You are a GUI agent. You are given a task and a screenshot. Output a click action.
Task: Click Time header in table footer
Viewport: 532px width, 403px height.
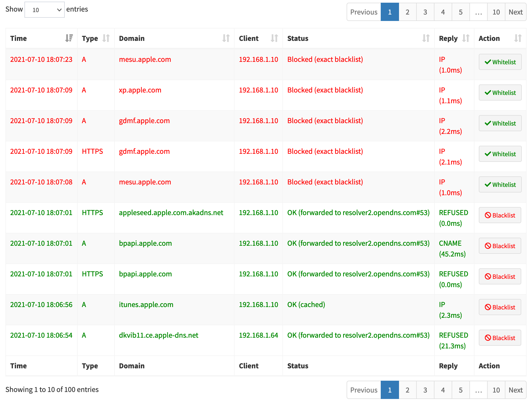(x=19, y=366)
